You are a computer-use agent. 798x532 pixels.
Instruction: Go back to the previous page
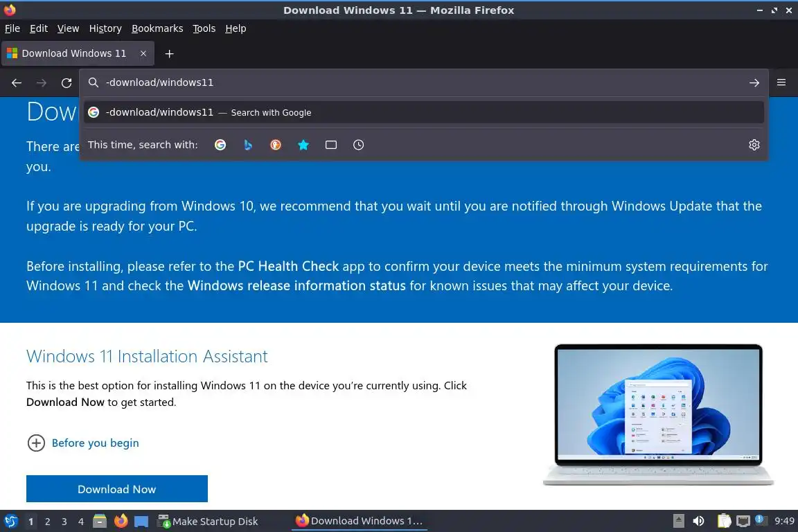[17, 83]
